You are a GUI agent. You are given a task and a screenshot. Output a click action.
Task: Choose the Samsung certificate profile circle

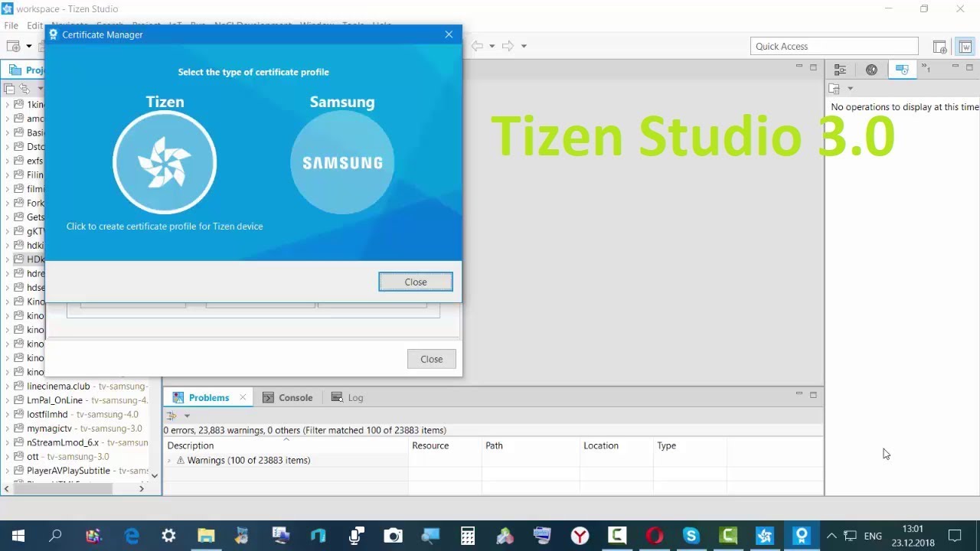(342, 162)
